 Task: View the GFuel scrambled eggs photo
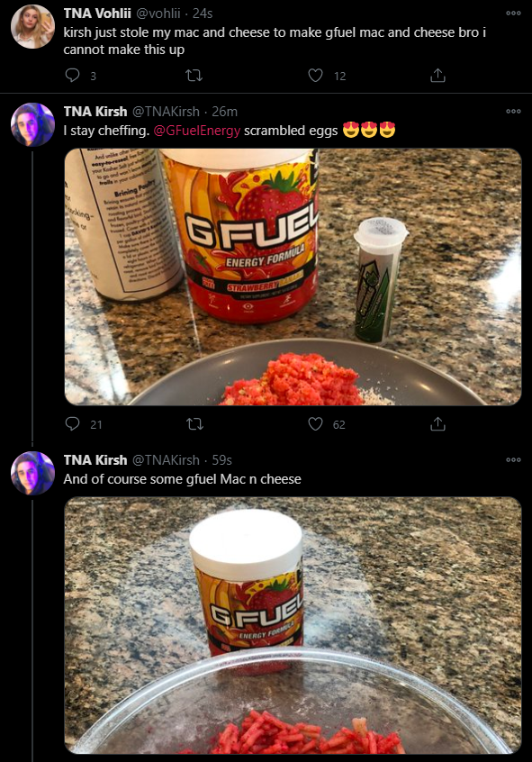[293, 277]
